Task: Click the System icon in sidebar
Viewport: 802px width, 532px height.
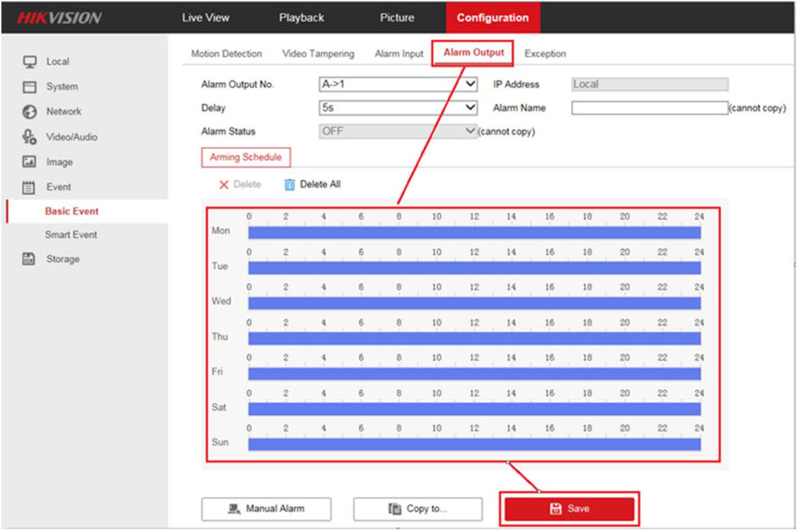Action: [x=29, y=87]
